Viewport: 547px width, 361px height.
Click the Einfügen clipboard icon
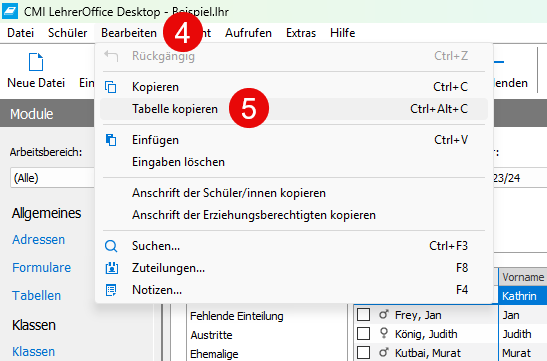pyautogui.click(x=111, y=140)
